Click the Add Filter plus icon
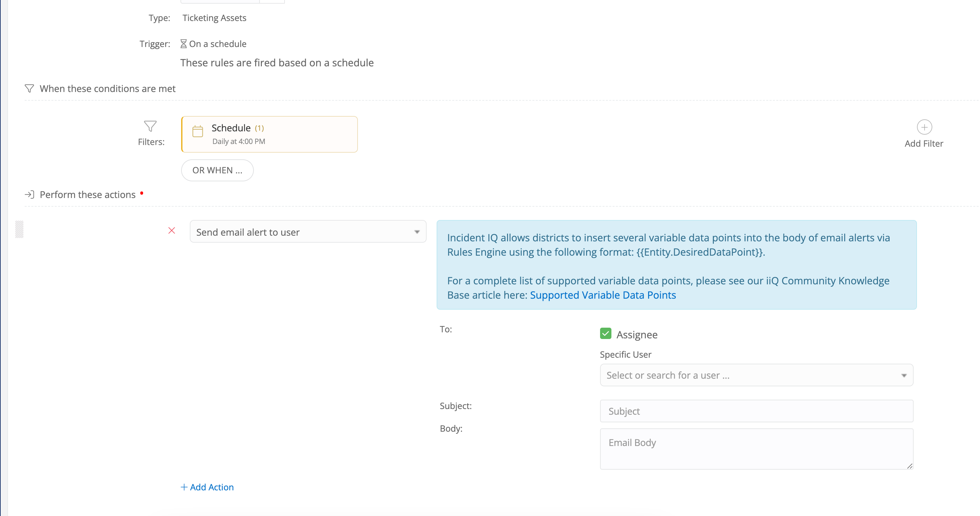This screenshot has width=980, height=516. tap(924, 127)
